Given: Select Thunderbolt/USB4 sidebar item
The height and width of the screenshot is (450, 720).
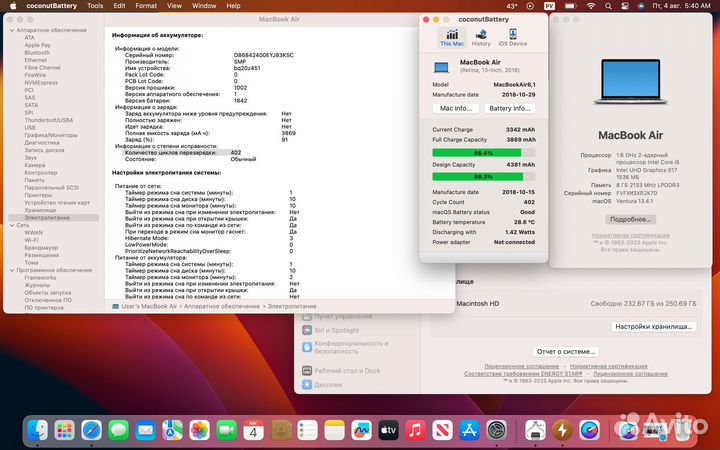Looking at the screenshot, I should pos(49,120).
